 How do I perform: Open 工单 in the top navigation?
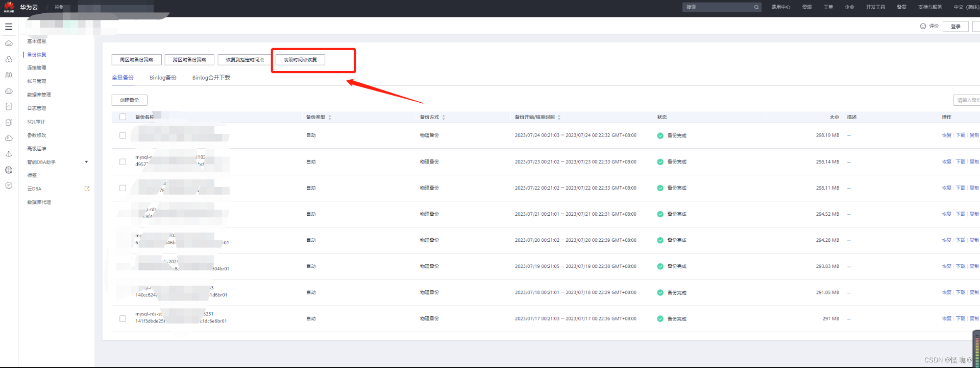click(828, 7)
